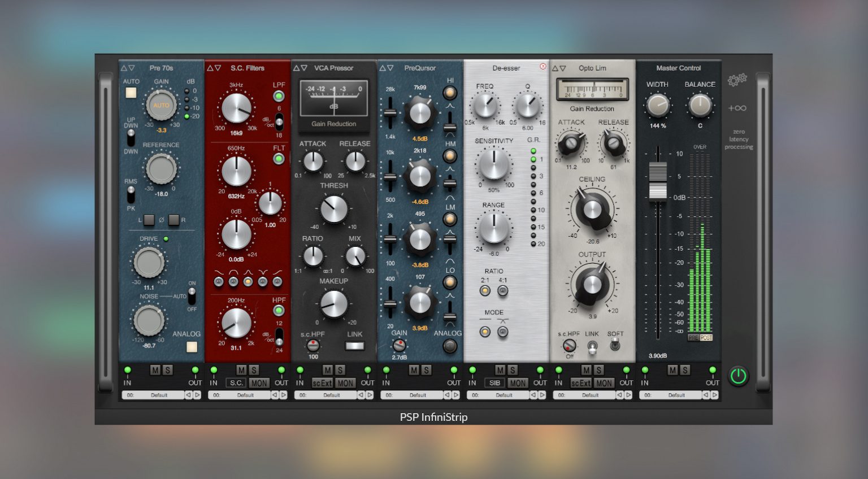Enable MON monitoring on the S.C. Filters module
Screen dimensions: 868x479
click(x=260, y=383)
